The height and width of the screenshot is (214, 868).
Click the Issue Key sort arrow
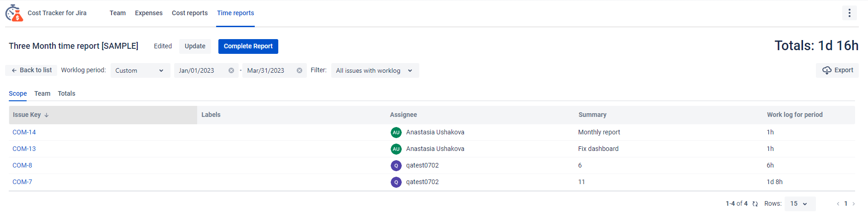(47, 115)
